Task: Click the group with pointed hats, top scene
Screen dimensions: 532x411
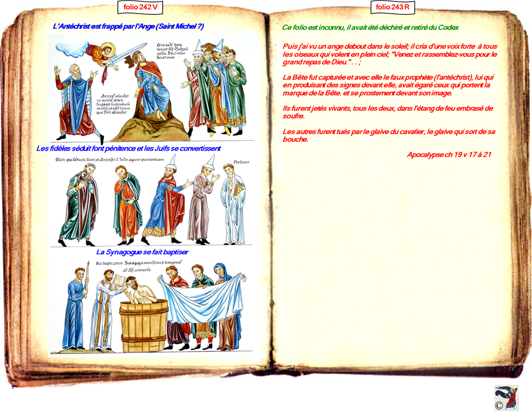Action: point(214,88)
